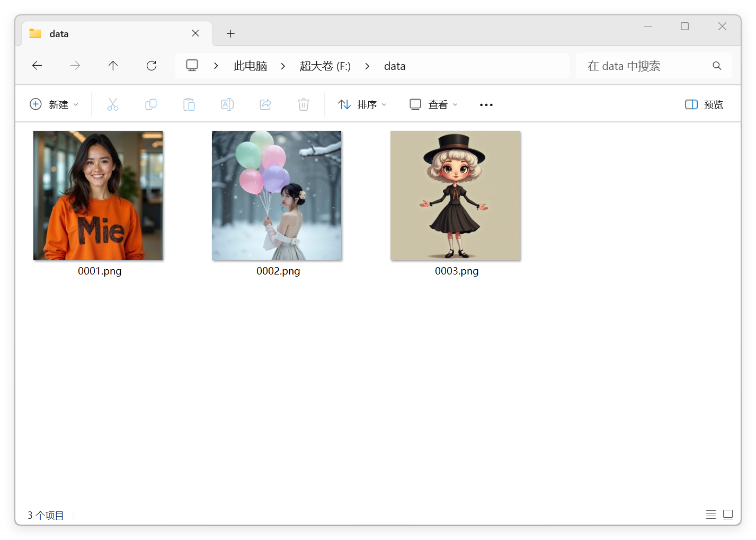
Task: Switch to large thumbnails view icon
Action: (728, 515)
